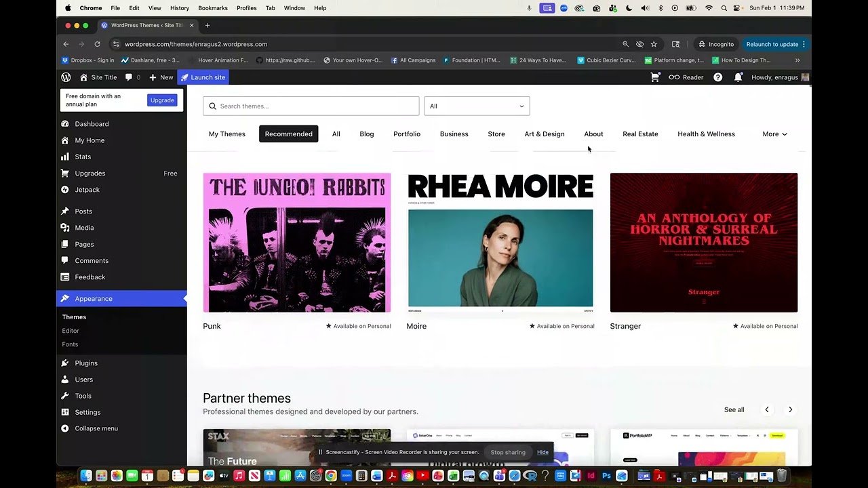The image size is (868, 488).
Task: Select the Art & Design category tab
Action: (545, 134)
